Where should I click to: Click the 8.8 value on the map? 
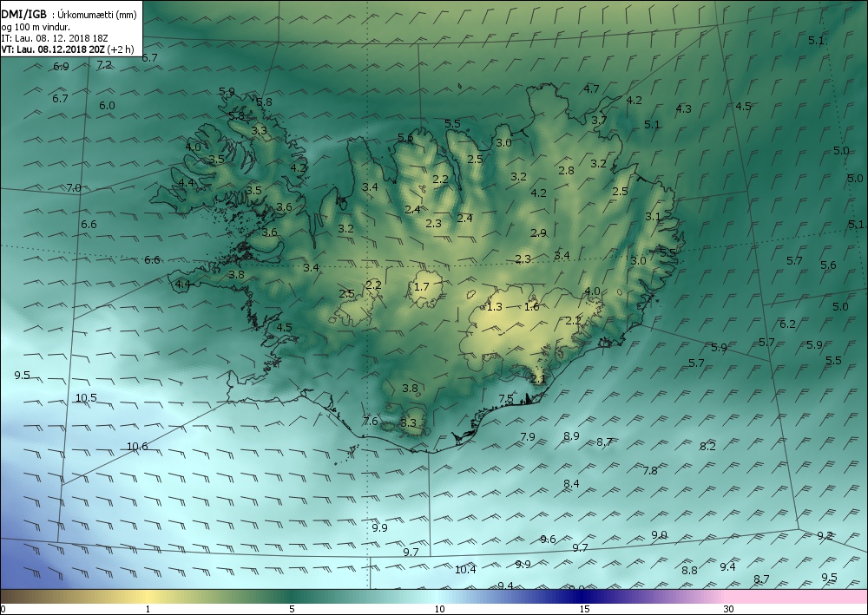(x=689, y=570)
